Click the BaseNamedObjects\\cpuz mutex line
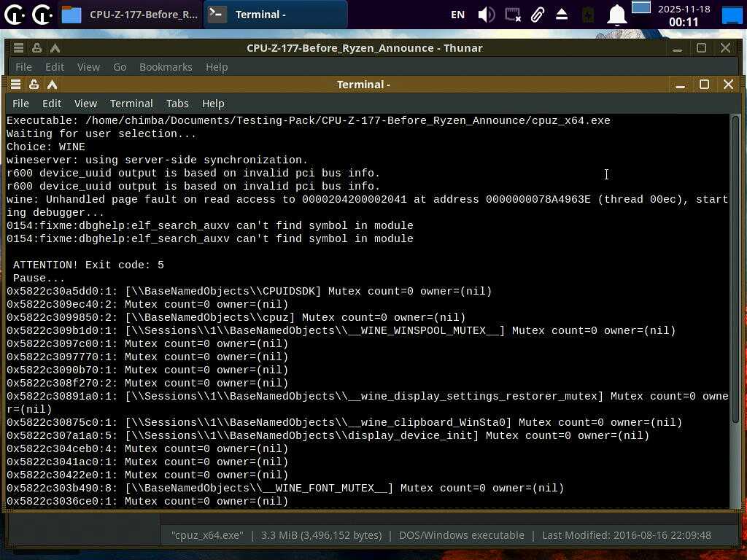This screenshot has height=560, width=747. pos(236,318)
